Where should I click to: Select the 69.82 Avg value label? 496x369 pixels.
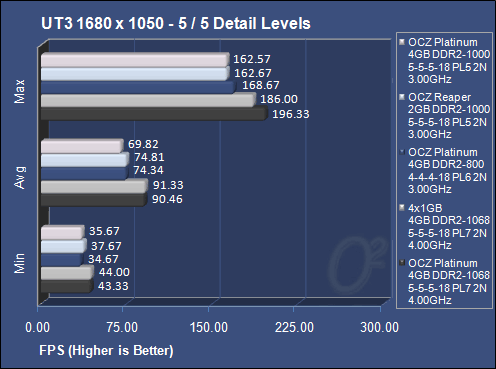coord(143,144)
